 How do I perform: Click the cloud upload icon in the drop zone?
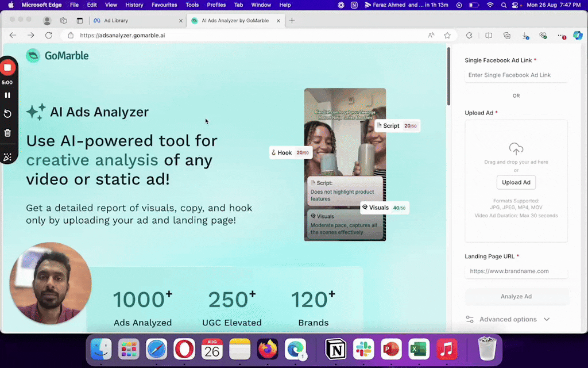click(516, 149)
